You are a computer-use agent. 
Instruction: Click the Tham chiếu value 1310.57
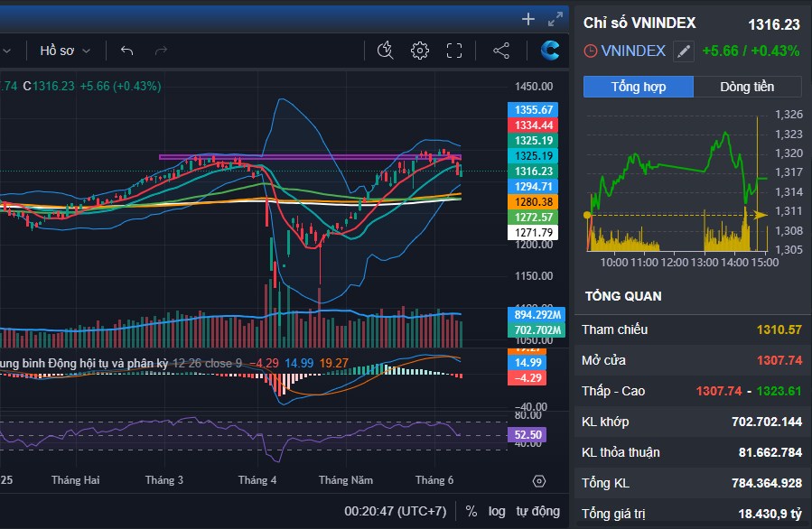(779, 329)
